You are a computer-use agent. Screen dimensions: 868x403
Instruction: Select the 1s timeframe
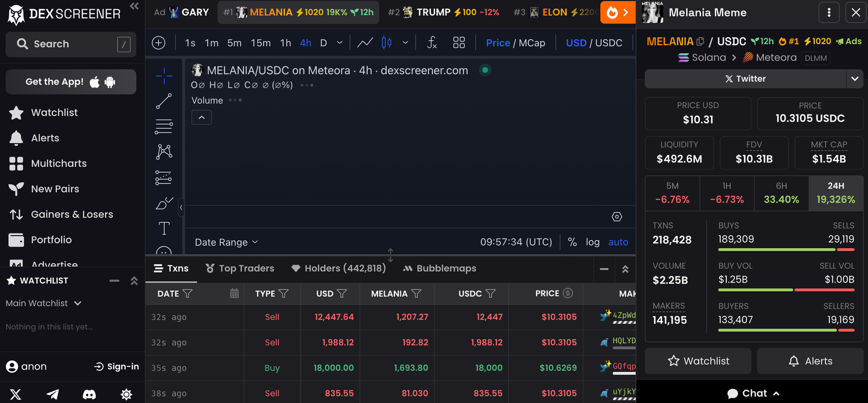(190, 43)
